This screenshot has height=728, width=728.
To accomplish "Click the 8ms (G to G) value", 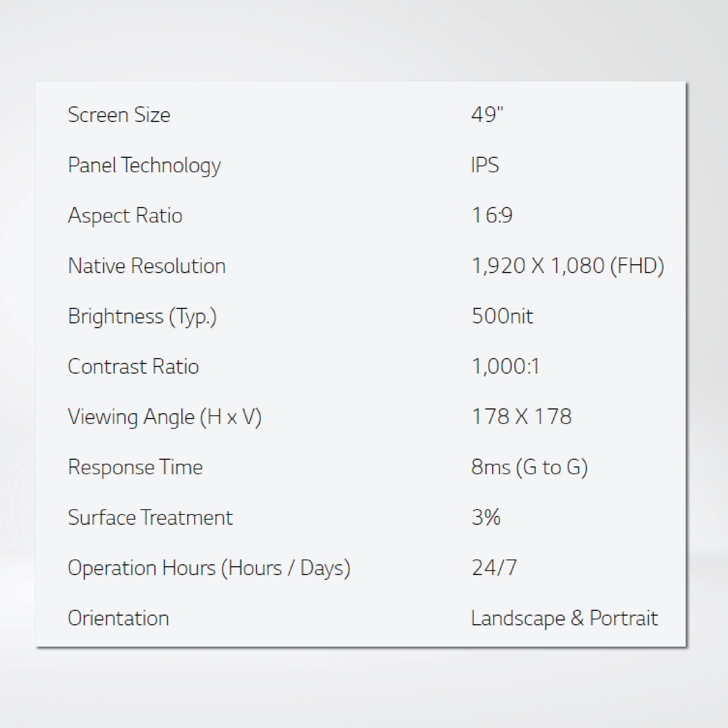I will tap(529, 467).
